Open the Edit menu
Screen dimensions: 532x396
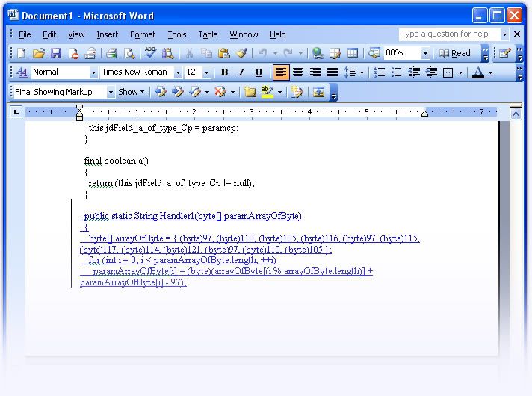click(x=49, y=34)
